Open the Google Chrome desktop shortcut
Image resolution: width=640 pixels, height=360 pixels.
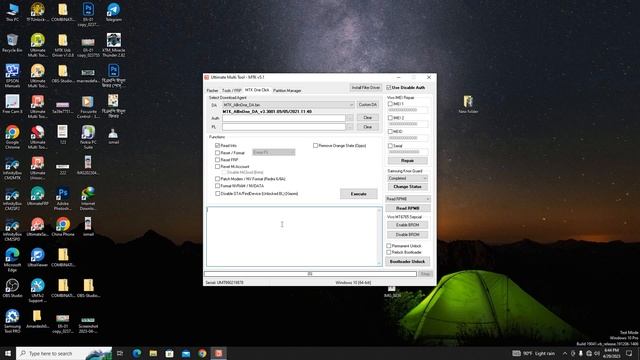coord(12,136)
